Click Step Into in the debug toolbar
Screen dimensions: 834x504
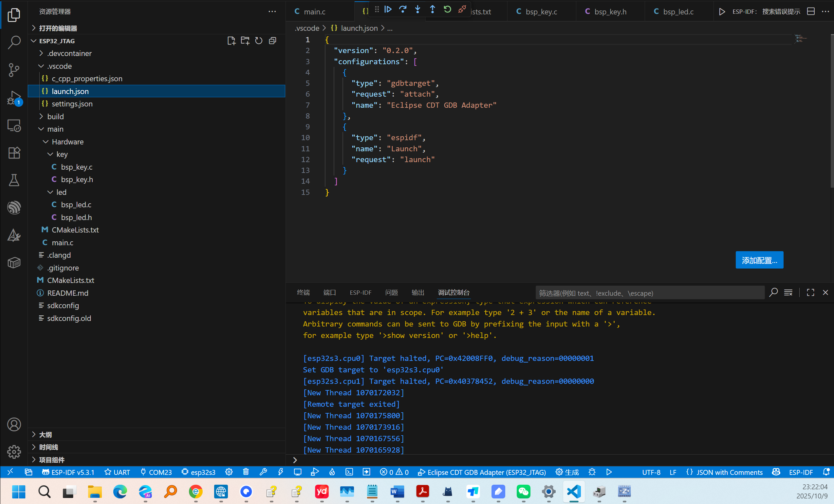click(418, 9)
